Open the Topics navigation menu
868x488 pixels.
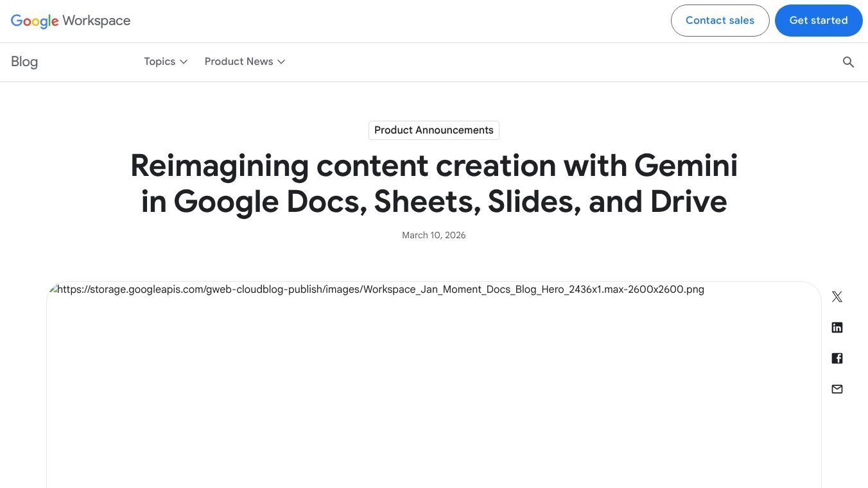(x=160, y=62)
